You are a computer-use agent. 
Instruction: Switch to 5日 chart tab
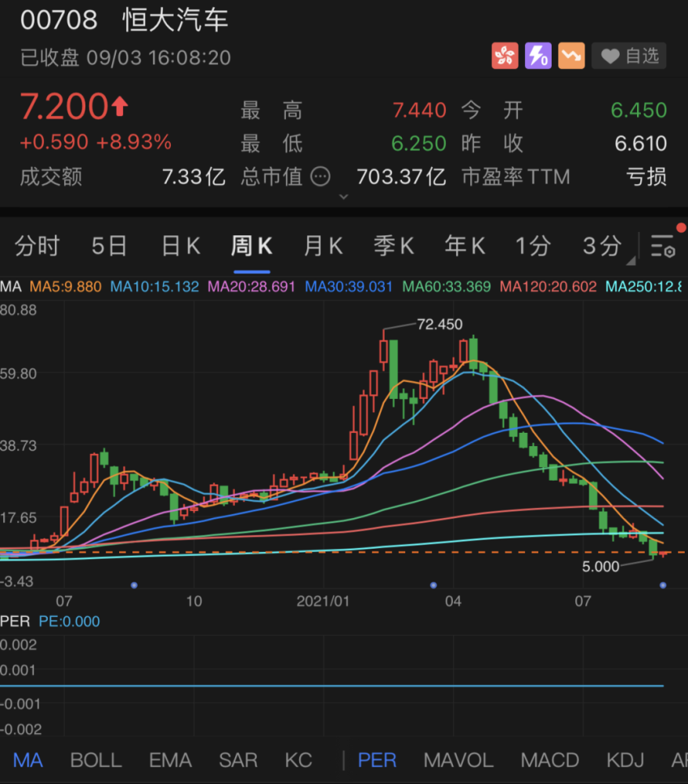point(109,246)
